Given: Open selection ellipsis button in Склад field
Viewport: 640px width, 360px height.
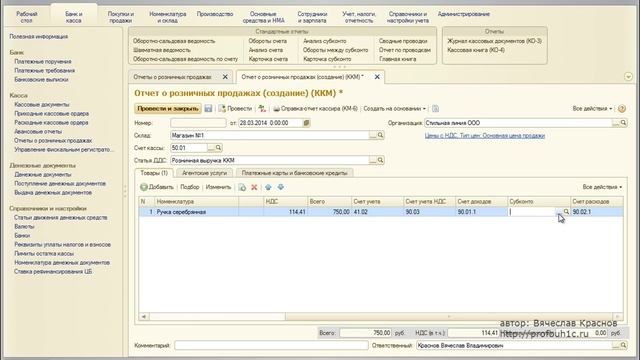Looking at the screenshot, I should tap(373, 135).
